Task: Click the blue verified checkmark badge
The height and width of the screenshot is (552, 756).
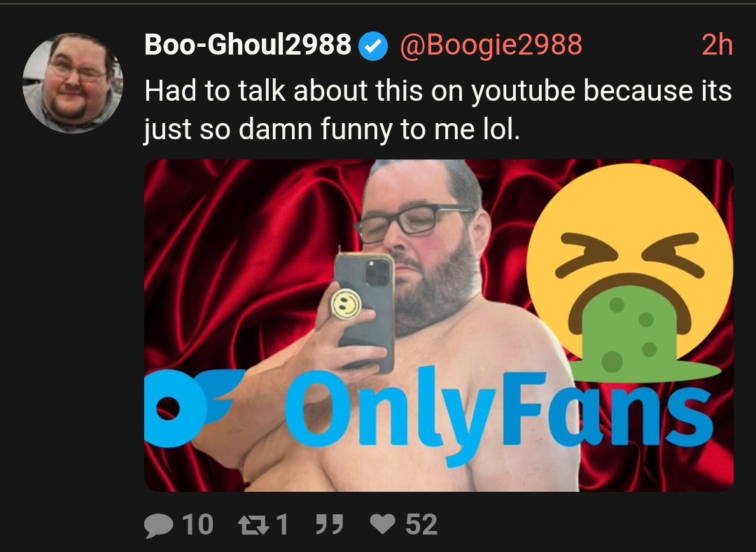Action: click(373, 45)
